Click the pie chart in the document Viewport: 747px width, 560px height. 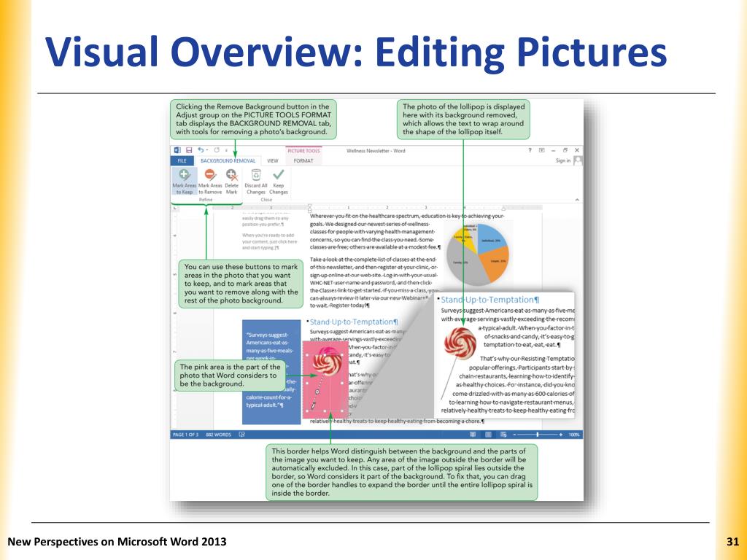click(x=478, y=254)
